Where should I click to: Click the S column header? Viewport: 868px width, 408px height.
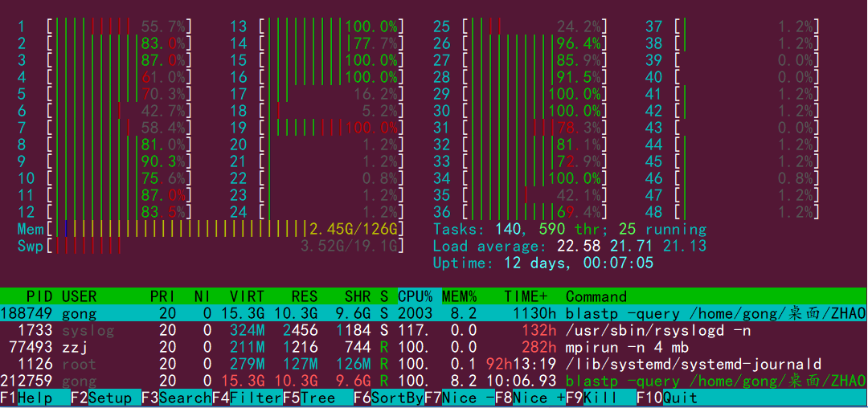click(384, 296)
